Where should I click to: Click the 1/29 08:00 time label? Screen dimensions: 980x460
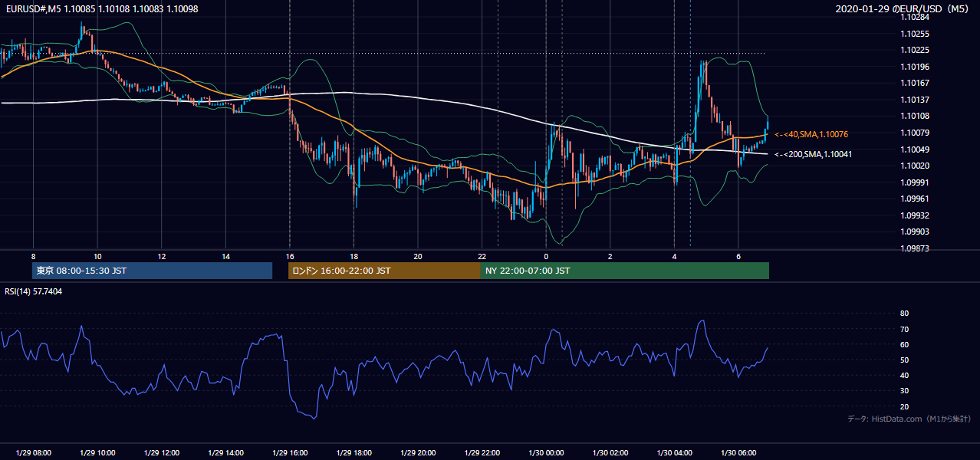tap(34, 453)
